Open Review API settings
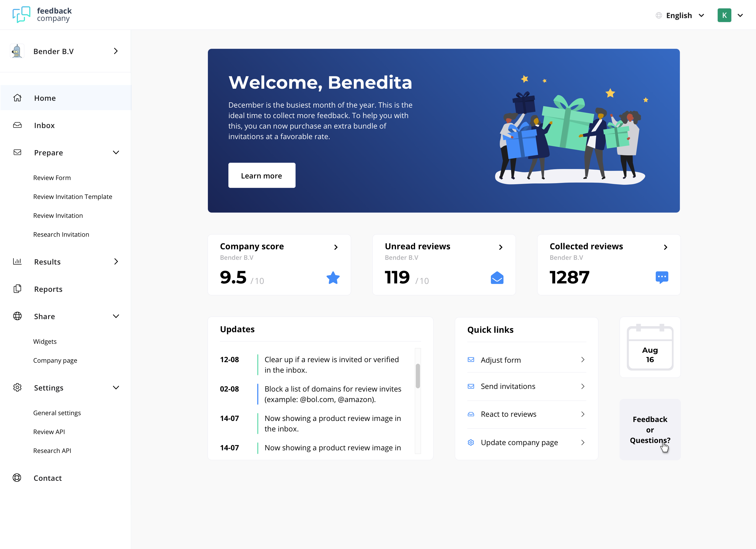Viewport: 756px width, 549px height. point(49,432)
